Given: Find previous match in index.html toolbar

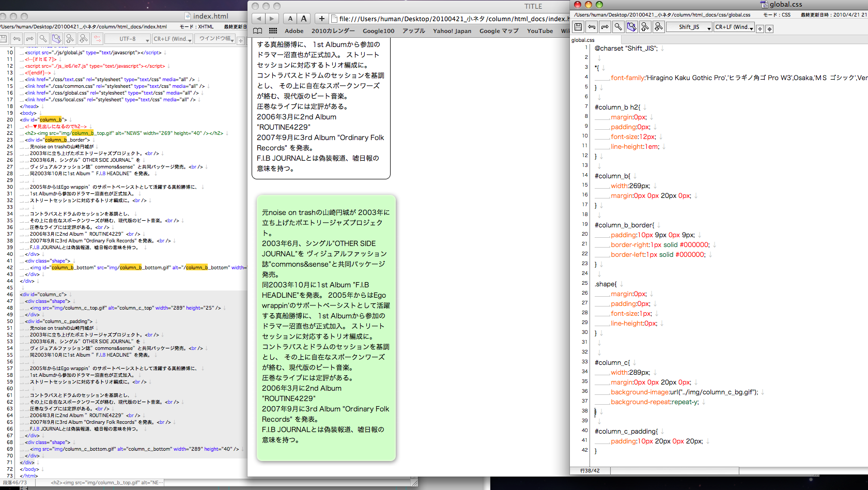Looking at the screenshot, I should click(x=70, y=39).
